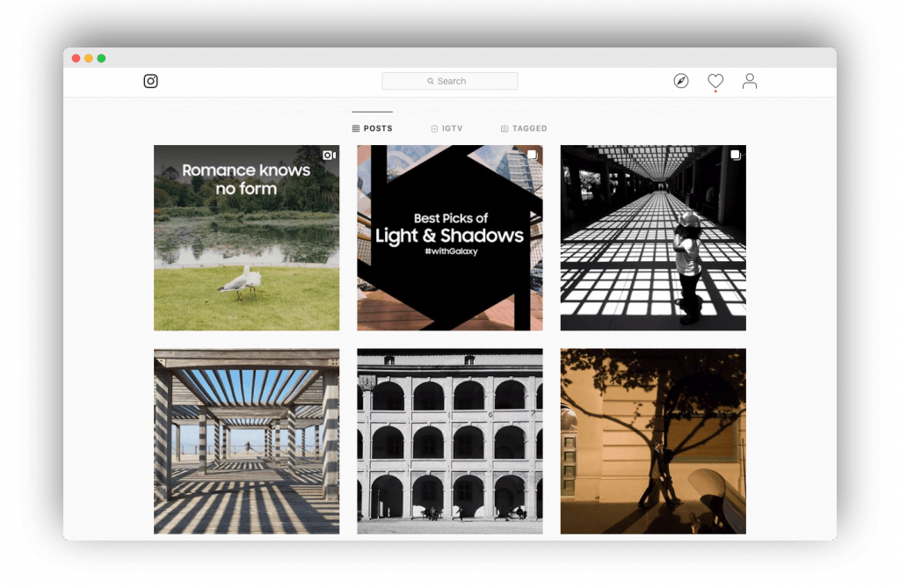Open the profile person icon

tap(749, 81)
